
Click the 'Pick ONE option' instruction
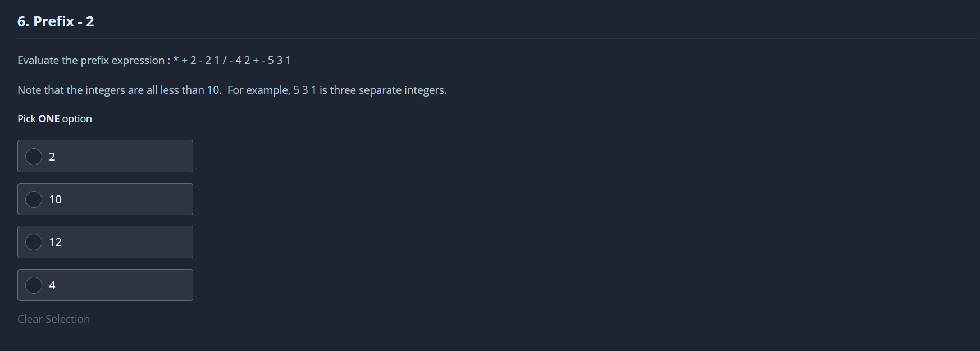54,118
